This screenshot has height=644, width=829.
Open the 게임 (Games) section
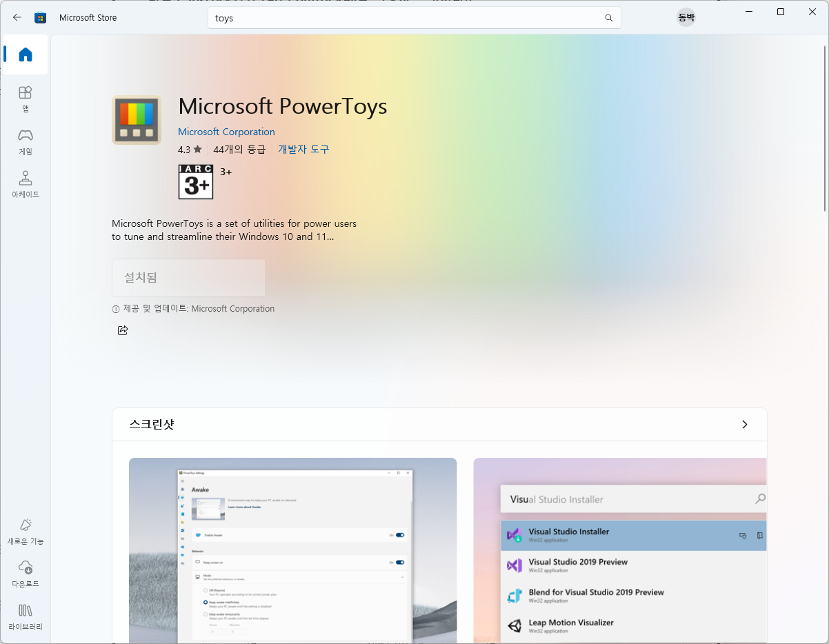(x=26, y=142)
